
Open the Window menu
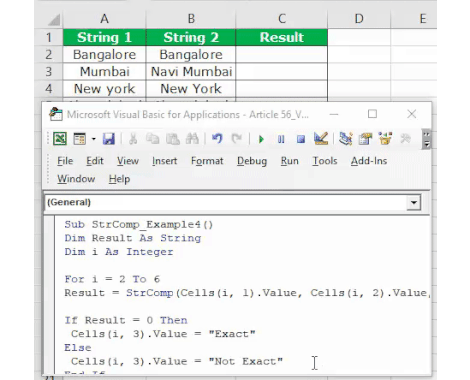click(x=76, y=179)
